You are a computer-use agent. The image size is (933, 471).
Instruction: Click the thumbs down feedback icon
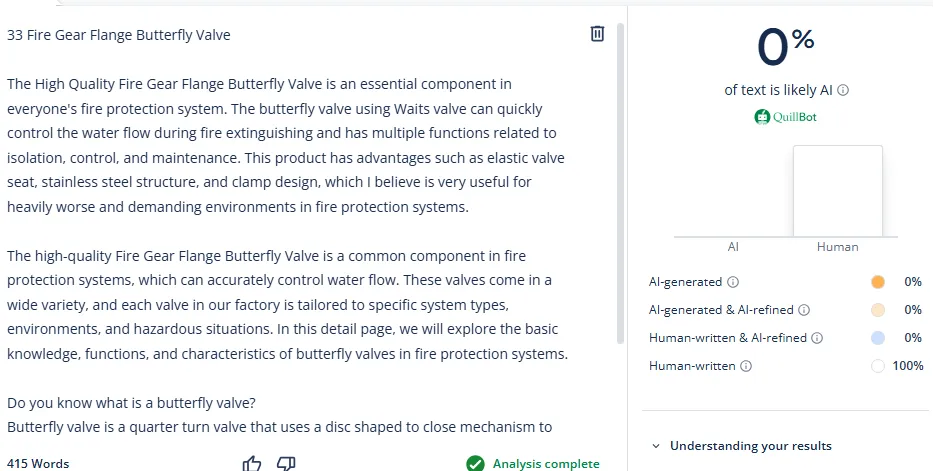pyautogui.click(x=286, y=463)
